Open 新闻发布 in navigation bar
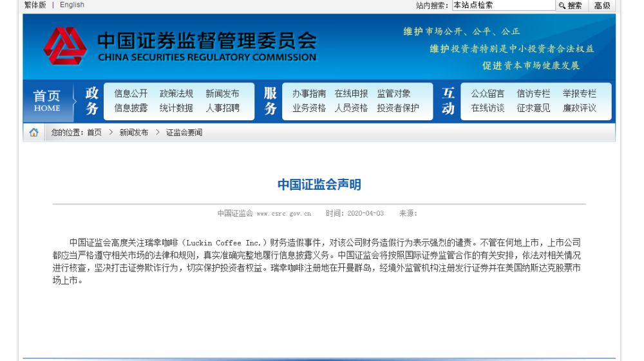Image resolution: width=644 pixels, height=361 pixels. pyautogui.click(x=222, y=93)
